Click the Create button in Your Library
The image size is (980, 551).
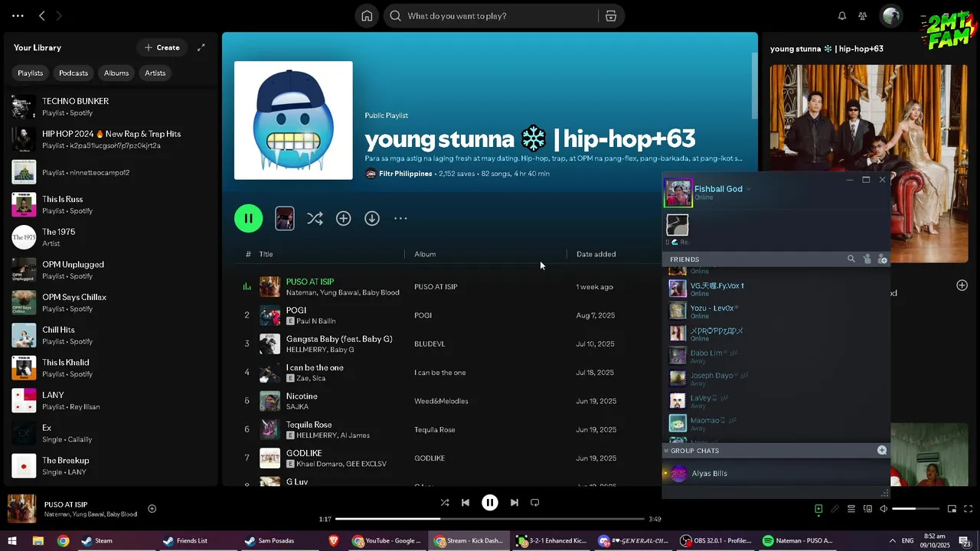(x=162, y=47)
